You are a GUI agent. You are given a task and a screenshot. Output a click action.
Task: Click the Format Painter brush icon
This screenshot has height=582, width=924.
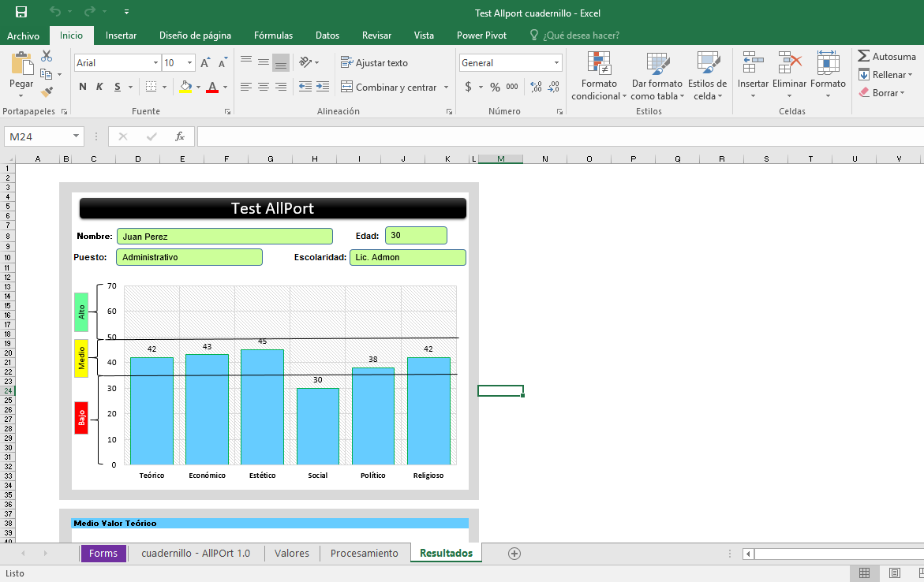[x=47, y=92]
